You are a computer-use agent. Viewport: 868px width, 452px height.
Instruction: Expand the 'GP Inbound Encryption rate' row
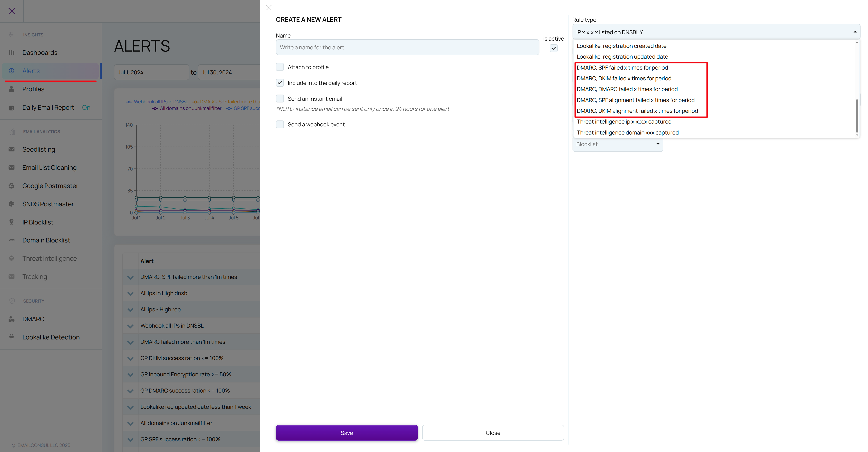tap(130, 375)
